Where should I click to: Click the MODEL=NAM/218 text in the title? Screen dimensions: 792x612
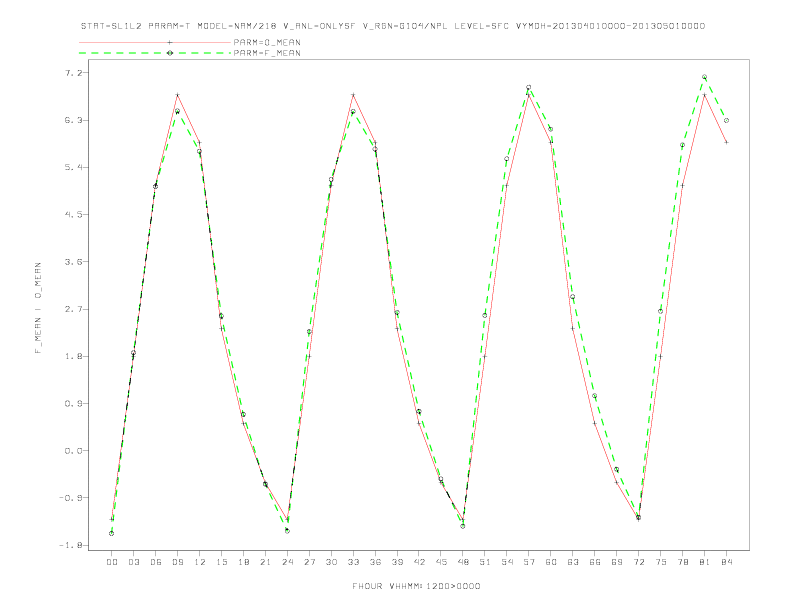click(x=236, y=26)
